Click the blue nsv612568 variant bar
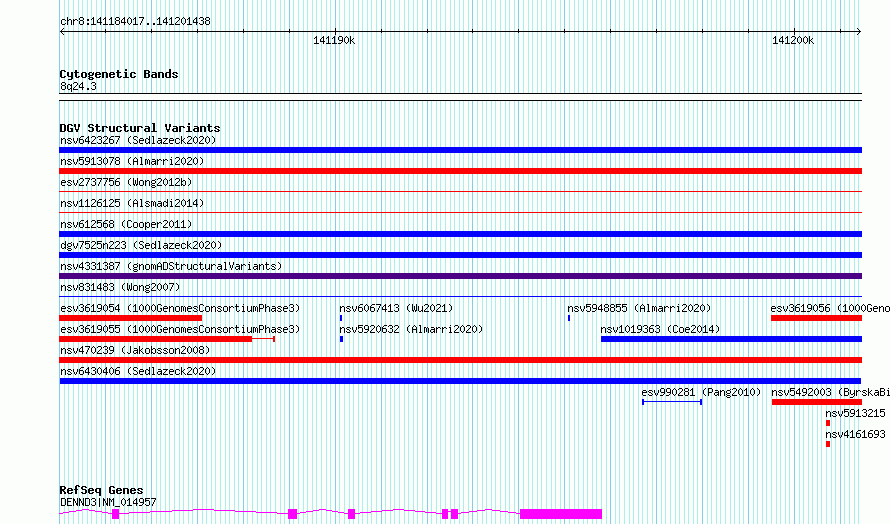Viewport: 890px width, 524px height. (460, 234)
